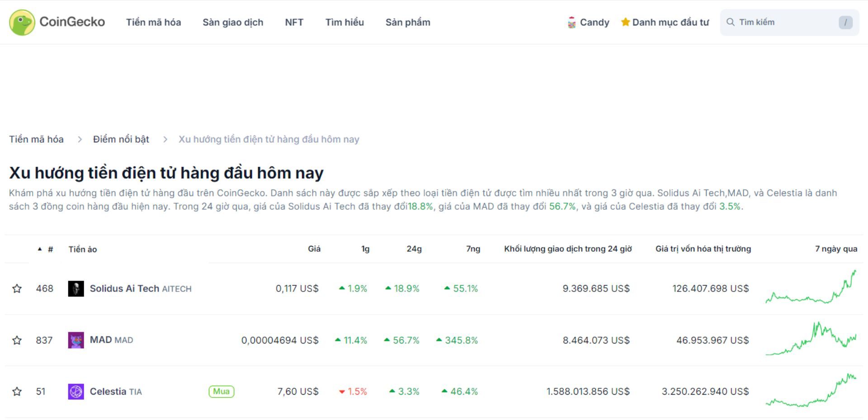Open the Sản phẩm navigation menu
868x420 pixels.
[x=407, y=22]
